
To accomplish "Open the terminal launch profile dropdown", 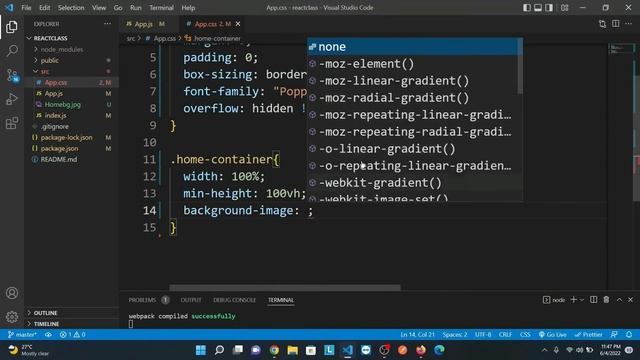I will [582, 300].
